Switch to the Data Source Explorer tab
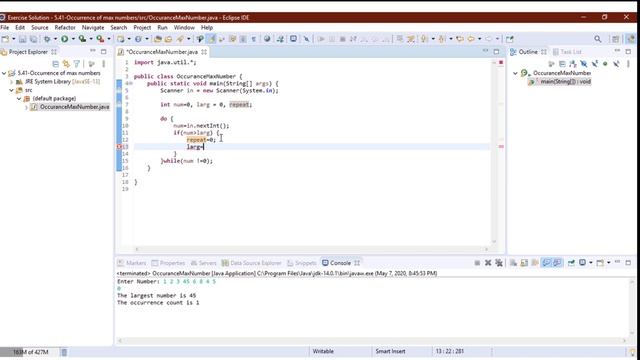 [x=251, y=263]
